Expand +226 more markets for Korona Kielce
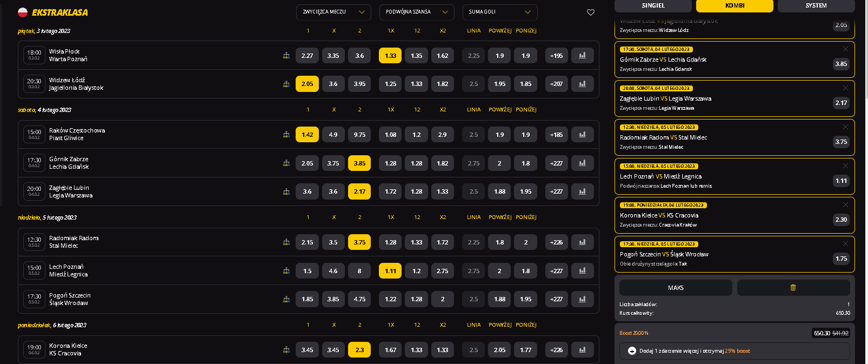 (556, 350)
